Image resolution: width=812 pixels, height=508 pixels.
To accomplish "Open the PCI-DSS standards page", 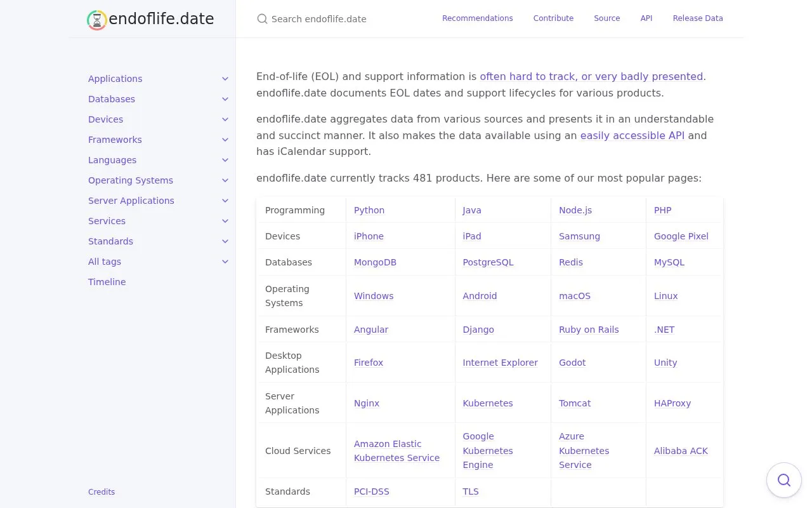I will (372, 491).
